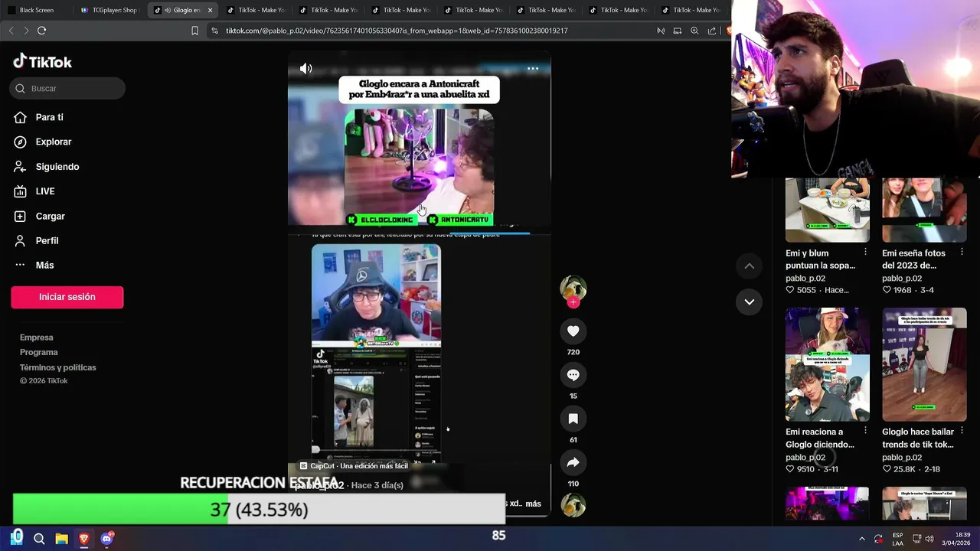Open 'CapCut · Una edición más fácil' link

click(354, 466)
